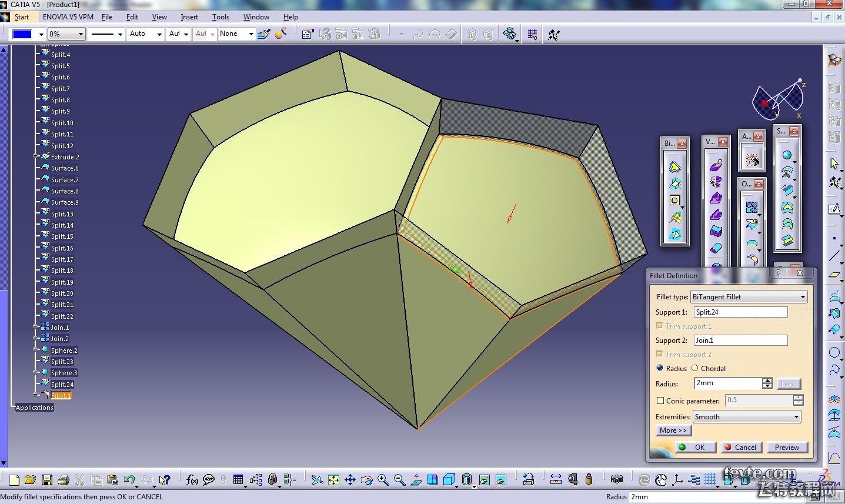This screenshot has height=504, width=845.
Task: Expand the Extrude.2 tree node
Action: 36,157
